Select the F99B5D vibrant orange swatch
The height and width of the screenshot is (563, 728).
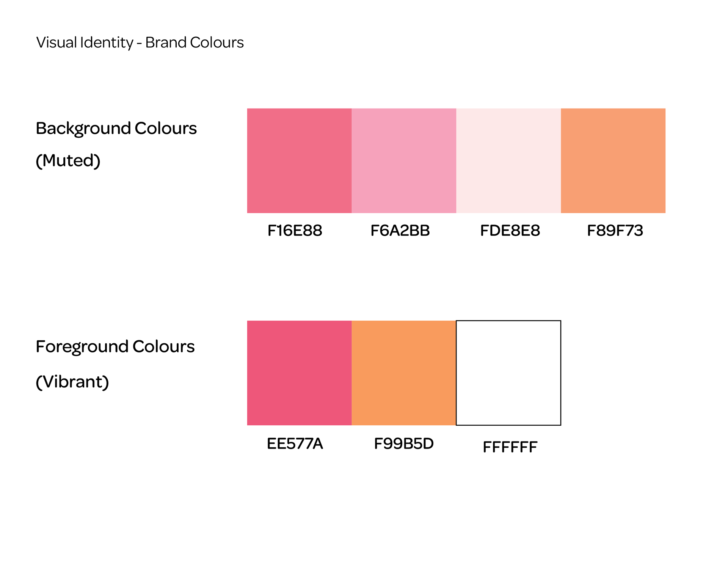pos(404,373)
